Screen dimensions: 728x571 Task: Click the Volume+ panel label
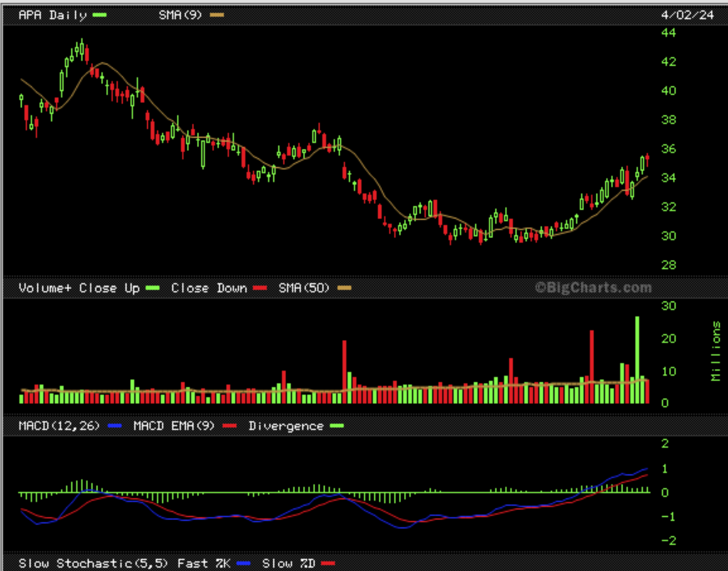pyautogui.click(x=44, y=288)
